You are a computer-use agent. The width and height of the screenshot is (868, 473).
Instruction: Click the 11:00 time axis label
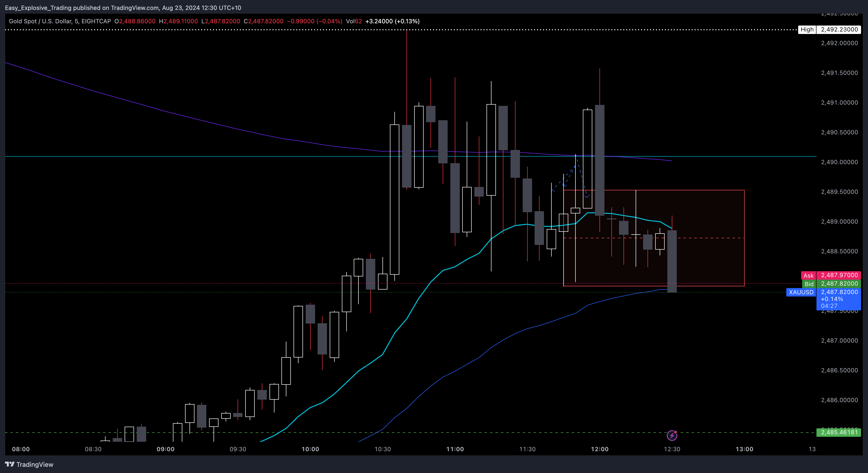pyautogui.click(x=455, y=449)
